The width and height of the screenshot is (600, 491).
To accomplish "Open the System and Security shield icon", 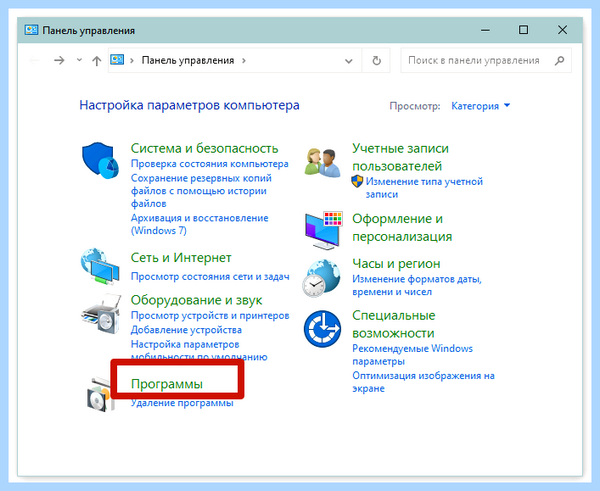I will pyautogui.click(x=100, y=161).
